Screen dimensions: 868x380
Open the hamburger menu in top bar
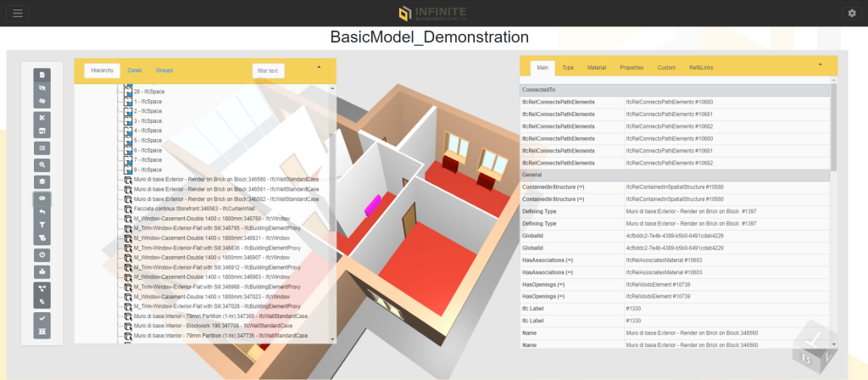pos(18,14)
